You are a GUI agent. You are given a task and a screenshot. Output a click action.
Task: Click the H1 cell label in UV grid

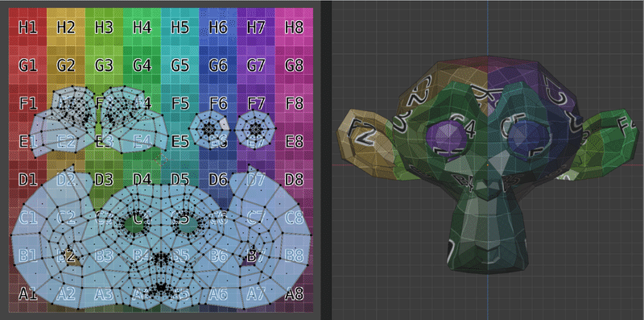pyautogui.click(x=28, y=27)
